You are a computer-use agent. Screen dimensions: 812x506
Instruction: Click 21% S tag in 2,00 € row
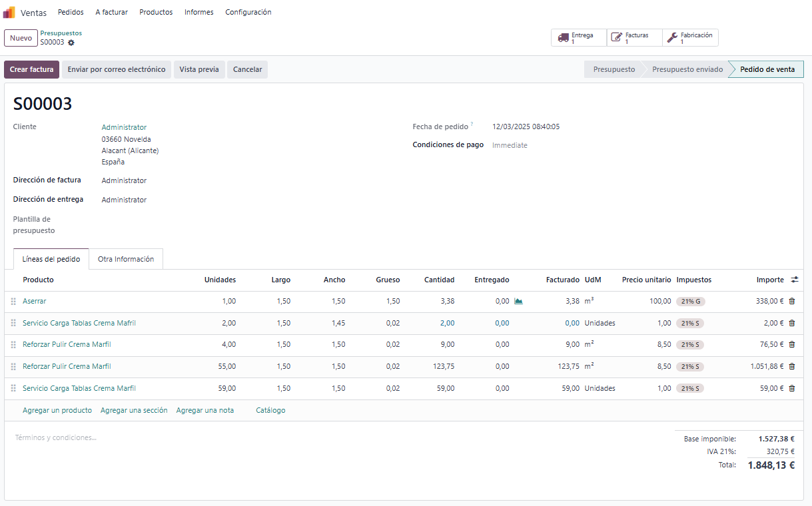point(690,323)
